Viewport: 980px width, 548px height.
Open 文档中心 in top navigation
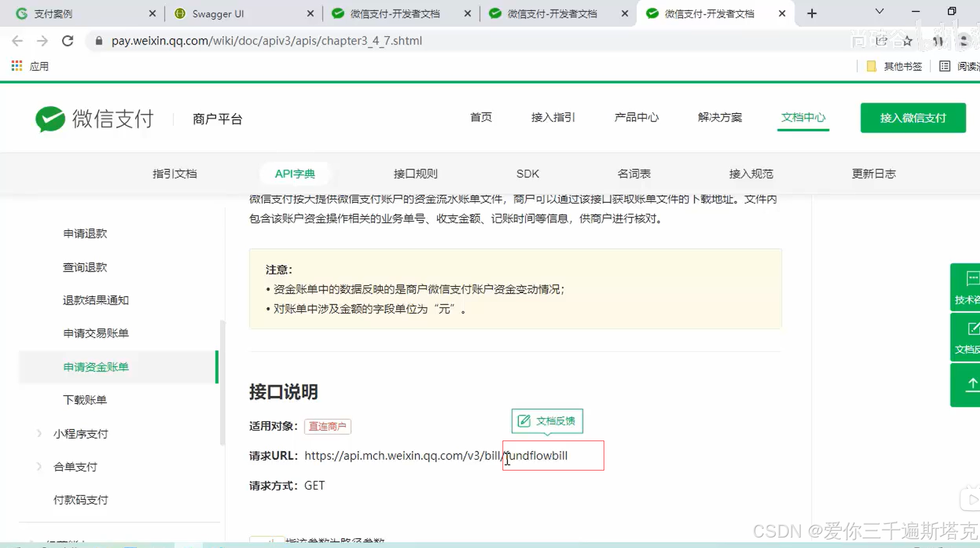tap(803, 117)
